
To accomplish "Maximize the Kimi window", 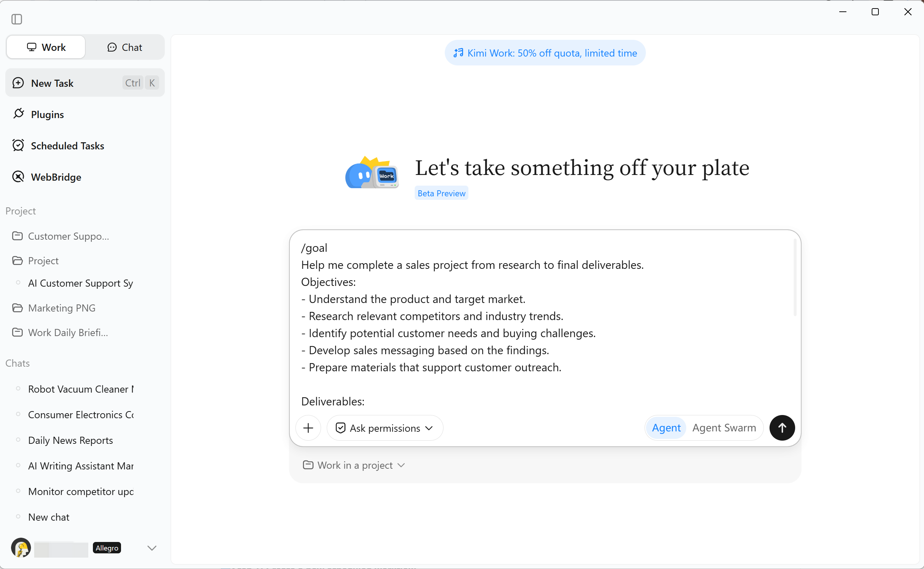I will (875, 12).
